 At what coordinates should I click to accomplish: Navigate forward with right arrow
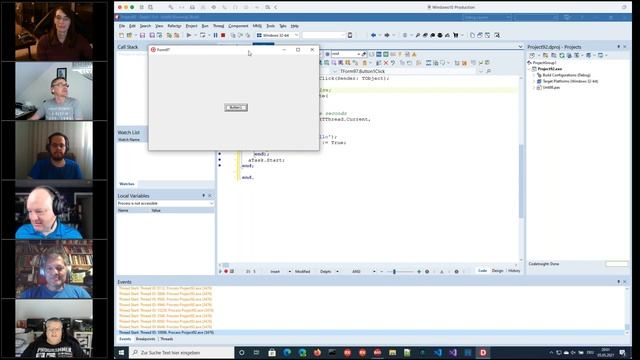(387, 36)
